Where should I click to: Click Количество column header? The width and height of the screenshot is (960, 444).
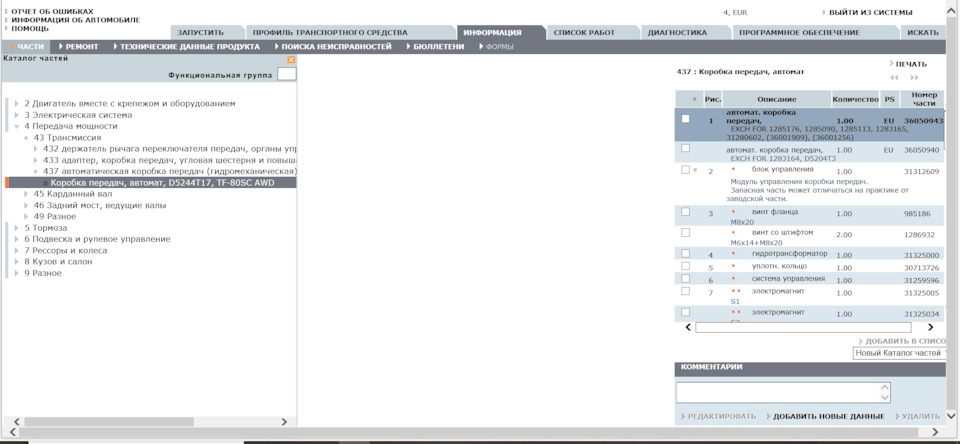(855, 99)
